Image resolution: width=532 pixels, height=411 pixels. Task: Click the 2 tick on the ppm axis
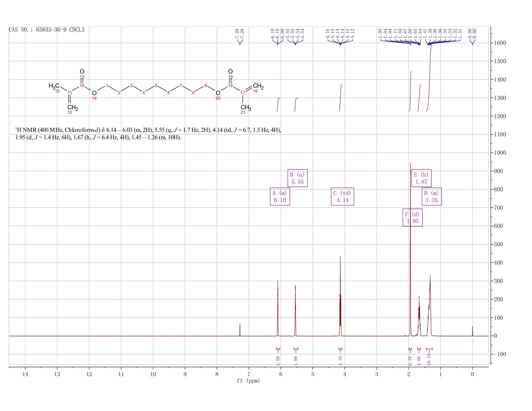(409, 374)
